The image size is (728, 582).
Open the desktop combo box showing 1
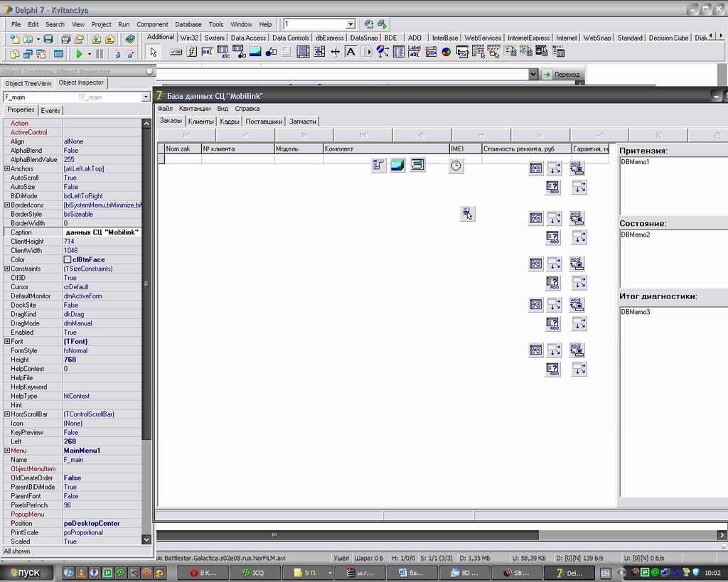tap(350, 24)
